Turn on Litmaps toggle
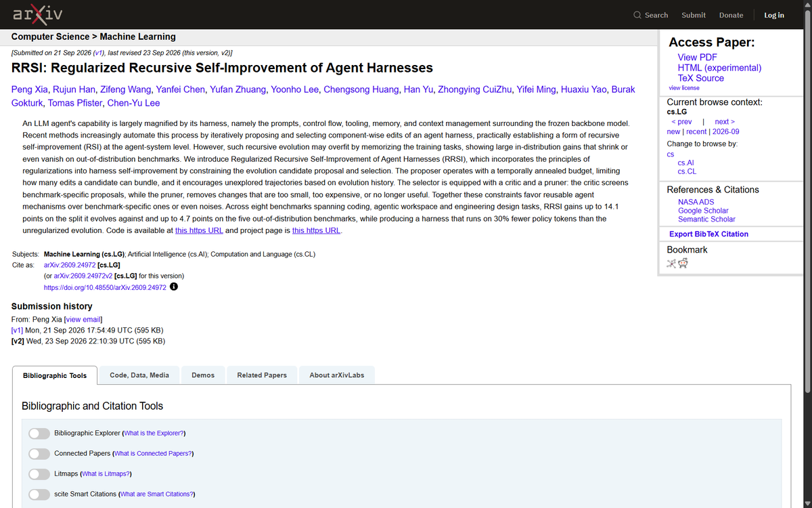The height and width of the screenshot is (508, 812). 39,473
